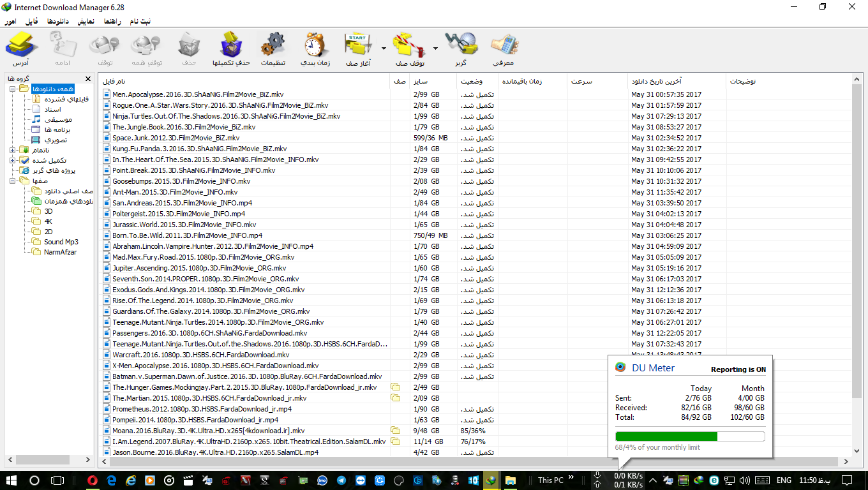Select Mad.Max.Fury.Road.2015 download row
The image size is (868, 490).
(x=476, y=257)
